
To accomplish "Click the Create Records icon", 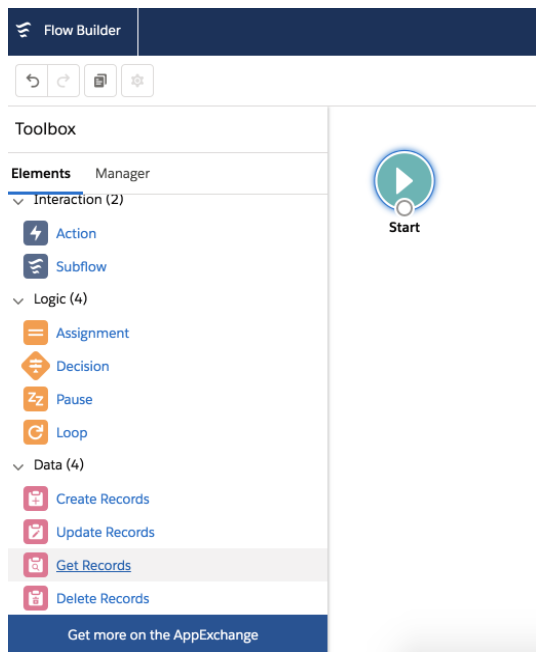I will (36, 499).
